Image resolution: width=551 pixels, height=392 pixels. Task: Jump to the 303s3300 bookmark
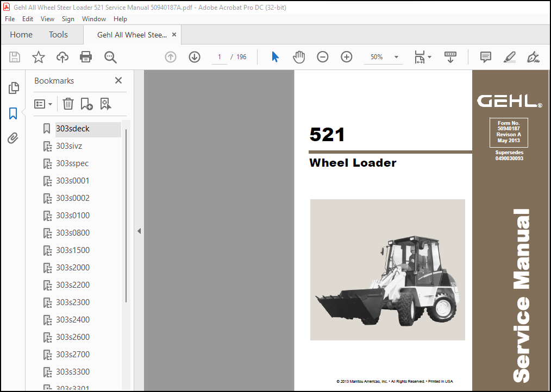(73, 372)
